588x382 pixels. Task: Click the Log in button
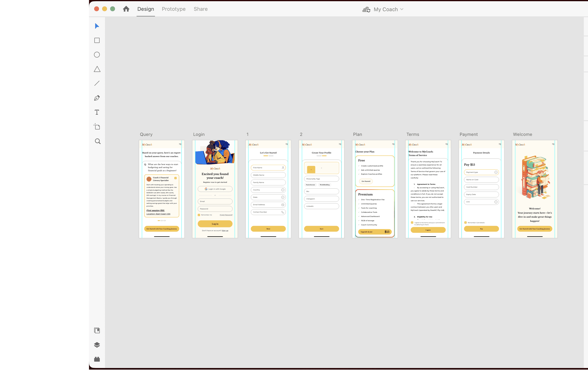point(215,224)
